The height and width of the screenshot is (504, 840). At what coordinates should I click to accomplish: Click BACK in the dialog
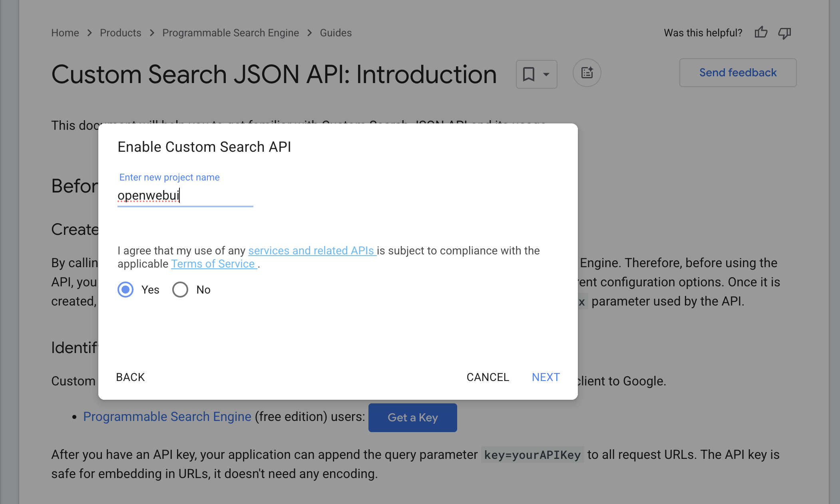130,377
